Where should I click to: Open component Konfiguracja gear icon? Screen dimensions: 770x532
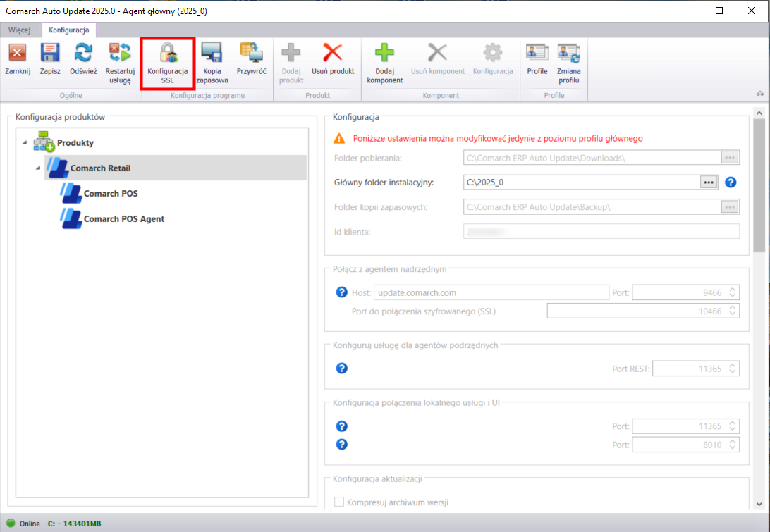tap(493, 53)
